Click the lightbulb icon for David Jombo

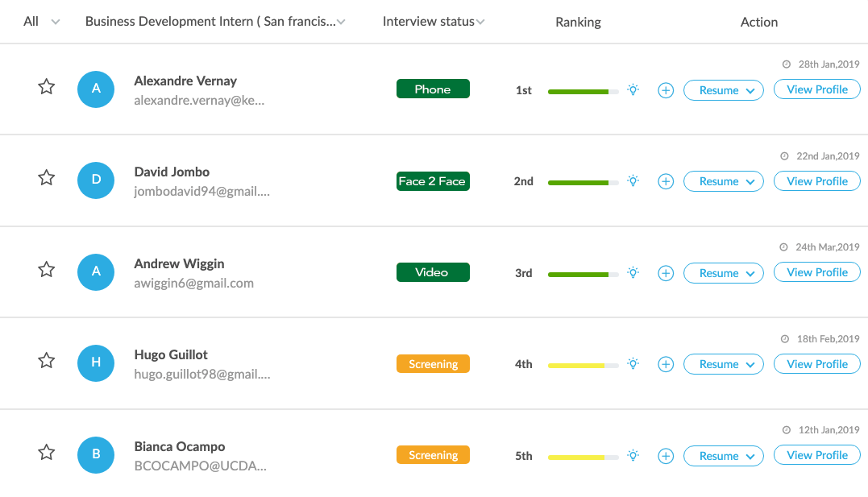coord(633,181)
